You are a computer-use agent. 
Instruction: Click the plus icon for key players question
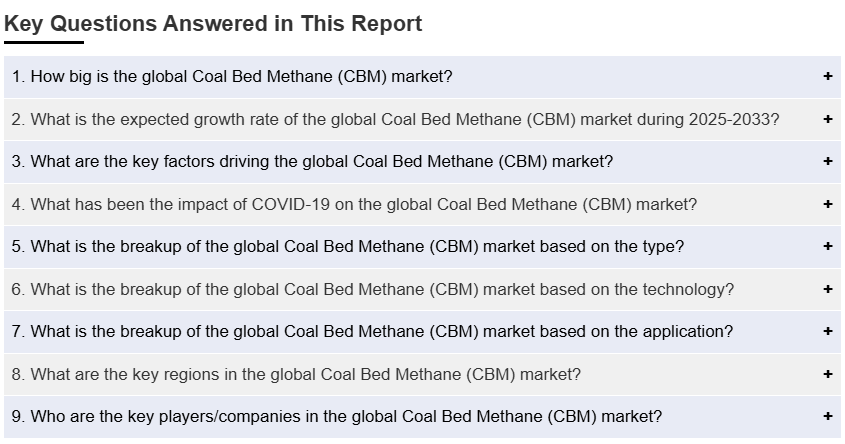pos(828,416)
